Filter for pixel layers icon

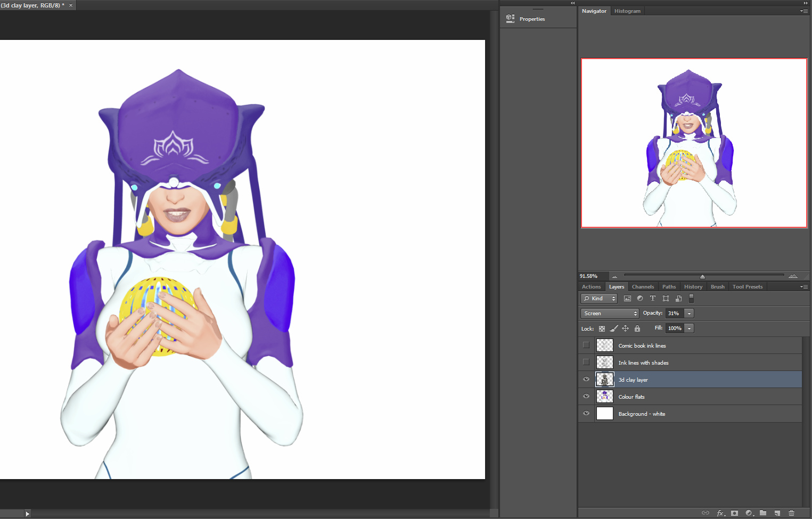click(x=627, y=299)
